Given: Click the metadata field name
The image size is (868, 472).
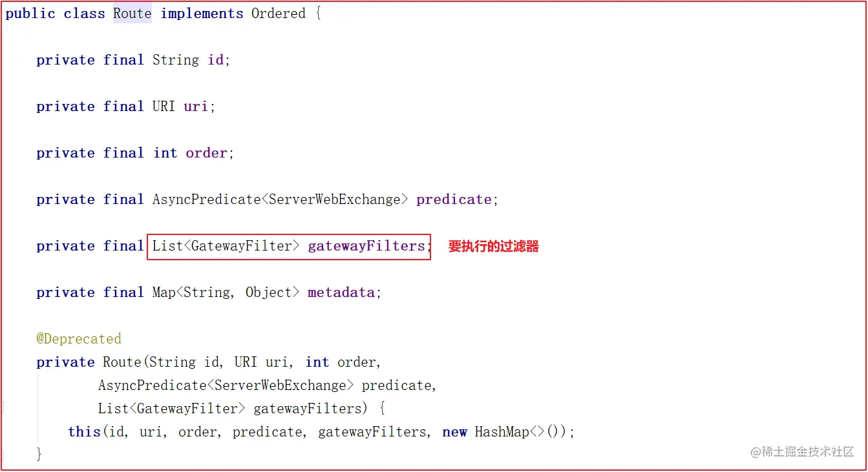Looking at the screenshot, I should click(x=341, y=292).
